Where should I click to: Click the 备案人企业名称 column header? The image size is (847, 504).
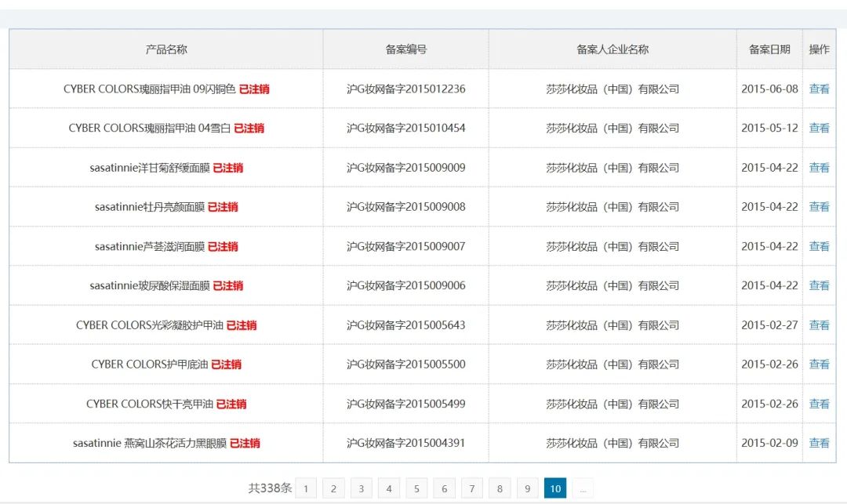click(x=613, y=49)
